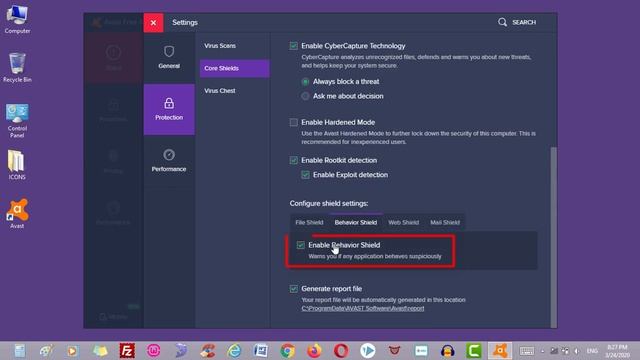Launch Firefox from the taskbar
This screenshot has height=360, width=640.
(314, 351)
